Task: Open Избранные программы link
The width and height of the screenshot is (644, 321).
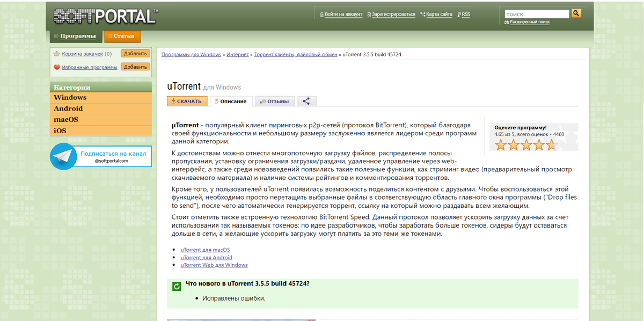Action: tap(89, 67)
